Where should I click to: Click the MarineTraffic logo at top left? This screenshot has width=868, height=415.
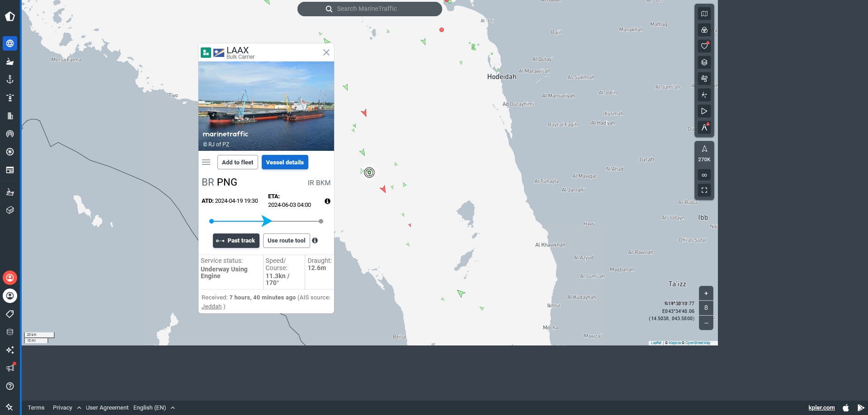(10, 17)
